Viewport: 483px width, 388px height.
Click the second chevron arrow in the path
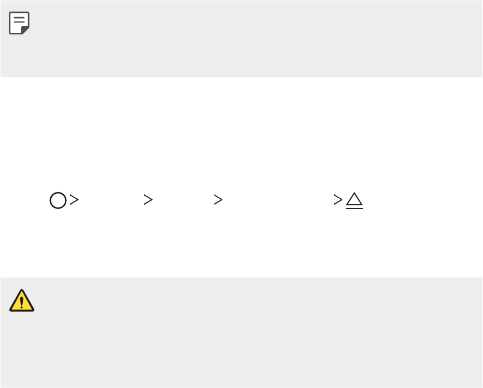(148, 200)
